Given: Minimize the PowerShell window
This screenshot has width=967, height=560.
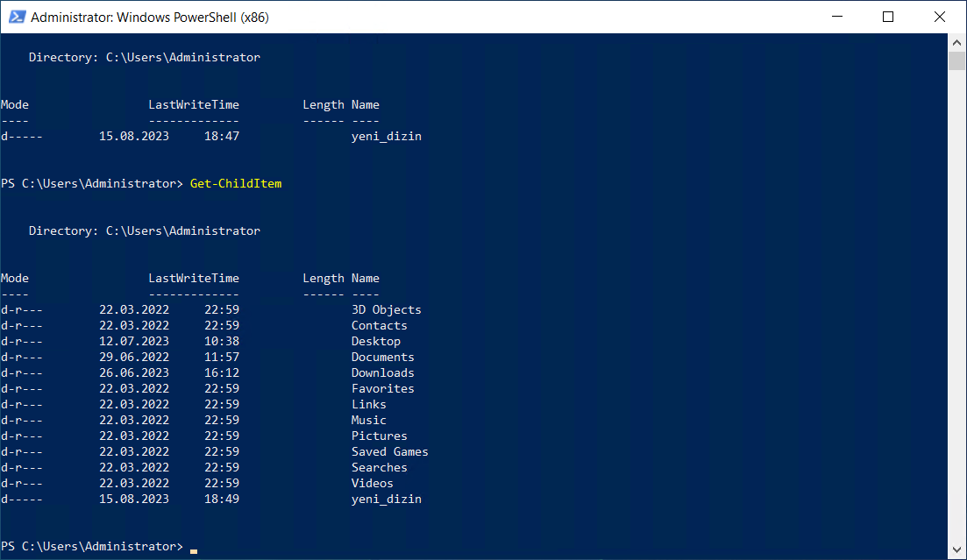Looking at the screenshot, I should pos(836,16).
